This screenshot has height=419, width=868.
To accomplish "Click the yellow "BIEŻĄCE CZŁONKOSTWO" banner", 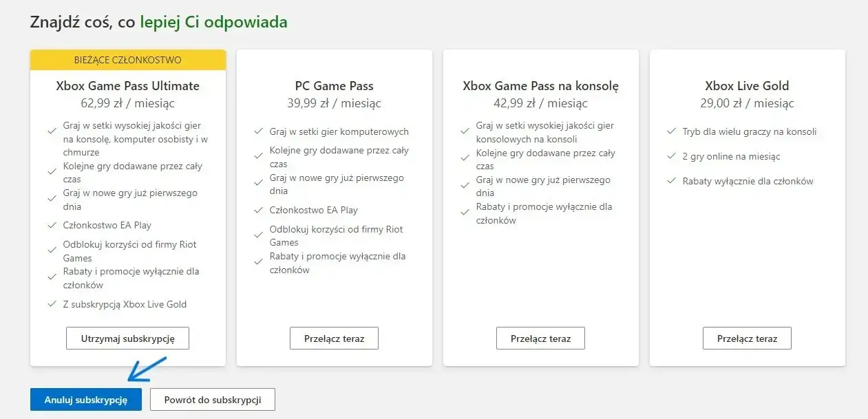I will click(x=127, y=60).
